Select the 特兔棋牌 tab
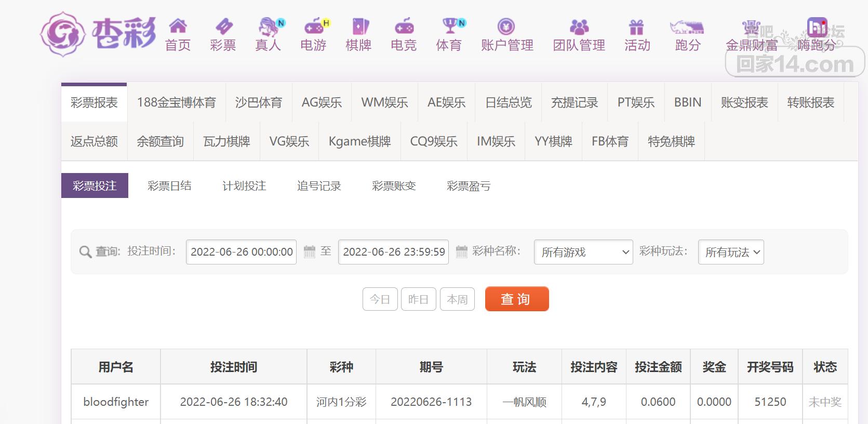The height and width of the screenshot is (424, 868). (x=672, y=141)
